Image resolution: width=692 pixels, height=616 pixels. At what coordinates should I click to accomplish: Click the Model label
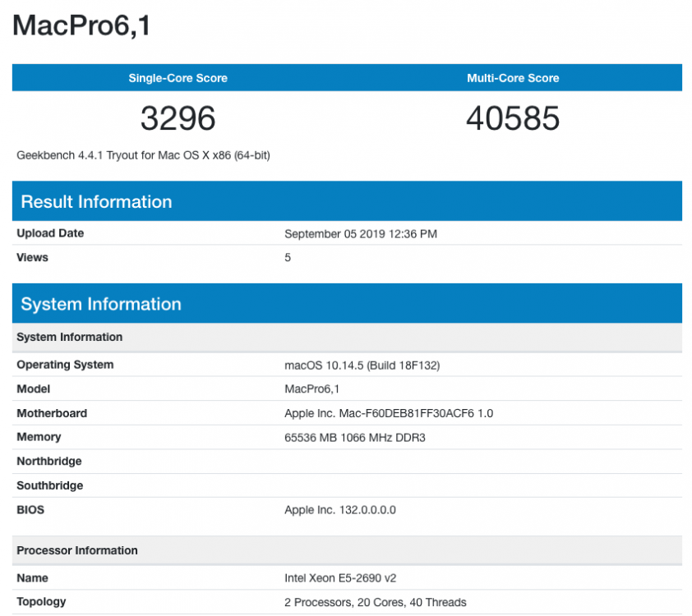point(34,389)
